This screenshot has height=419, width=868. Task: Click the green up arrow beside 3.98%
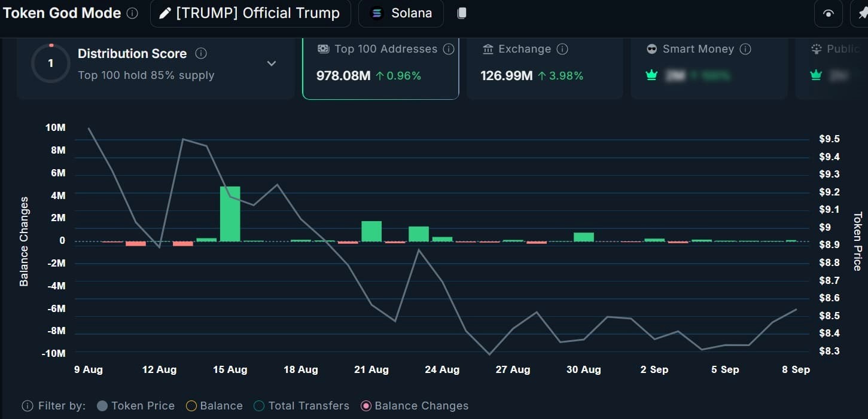pyautogui.click(x=542, y=76)
